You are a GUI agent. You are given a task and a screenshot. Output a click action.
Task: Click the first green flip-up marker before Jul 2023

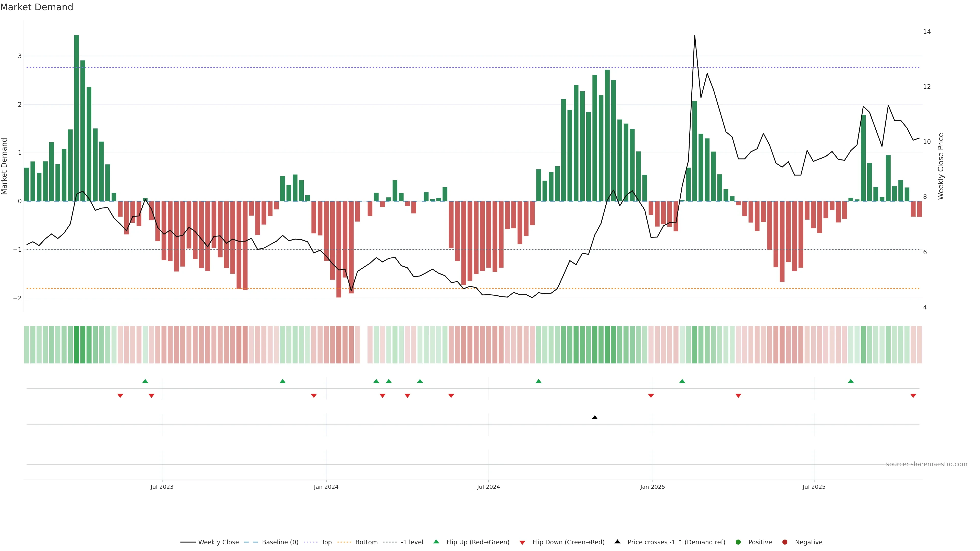[145, 381]
